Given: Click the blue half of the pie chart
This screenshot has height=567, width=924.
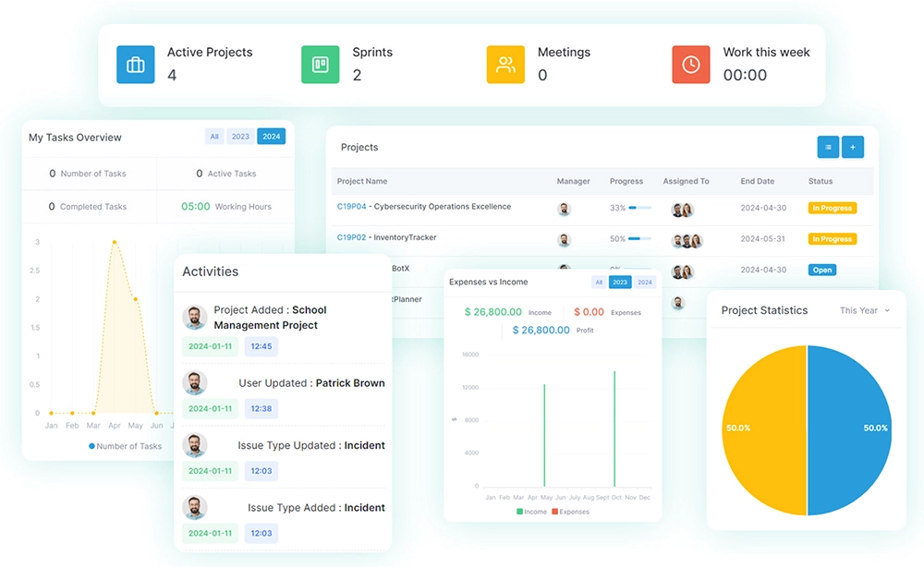Looking at the screenshot, I should (850, 429).
